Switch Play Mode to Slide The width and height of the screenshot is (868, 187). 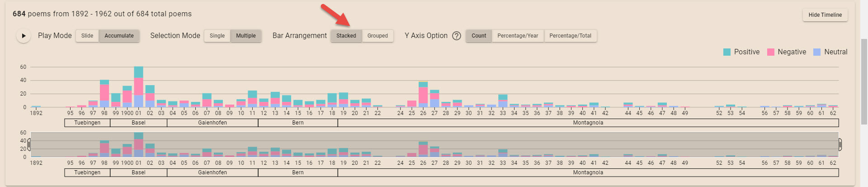[87, 36]
